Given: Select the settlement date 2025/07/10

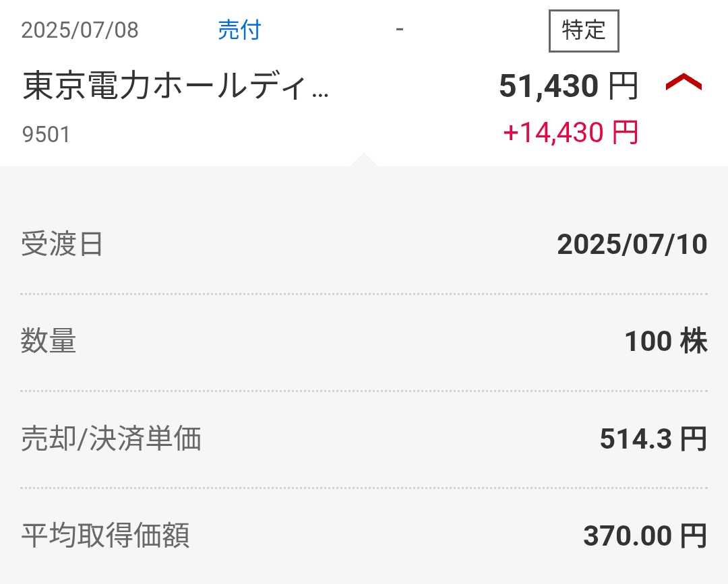Looking at the screenshot, I should 632,245.
